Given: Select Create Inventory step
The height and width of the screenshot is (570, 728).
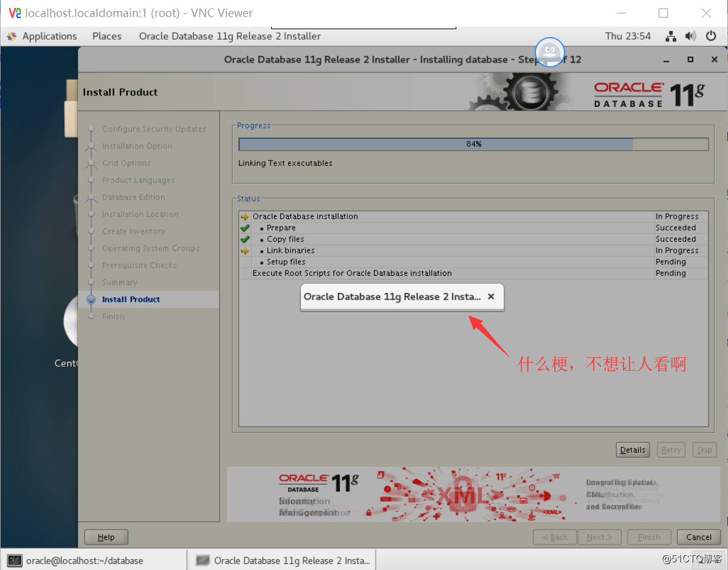Looking at the screenshot, I should pos(133,231).
